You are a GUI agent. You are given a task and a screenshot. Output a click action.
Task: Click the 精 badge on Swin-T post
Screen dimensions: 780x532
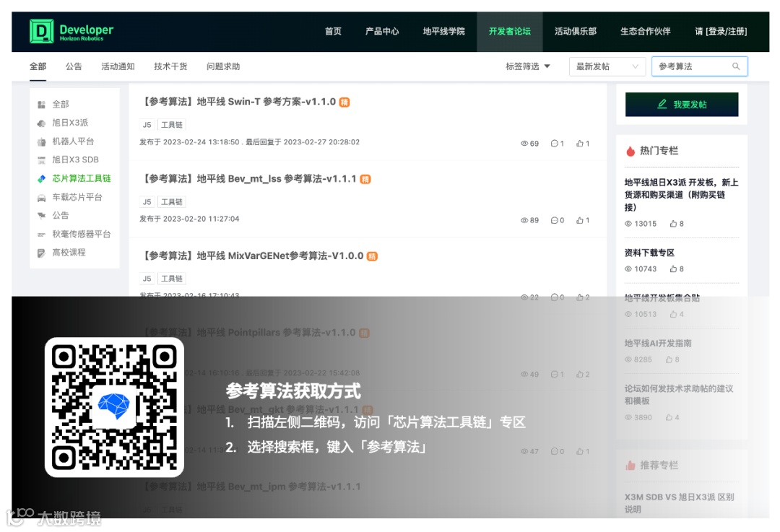coord(344,102)
